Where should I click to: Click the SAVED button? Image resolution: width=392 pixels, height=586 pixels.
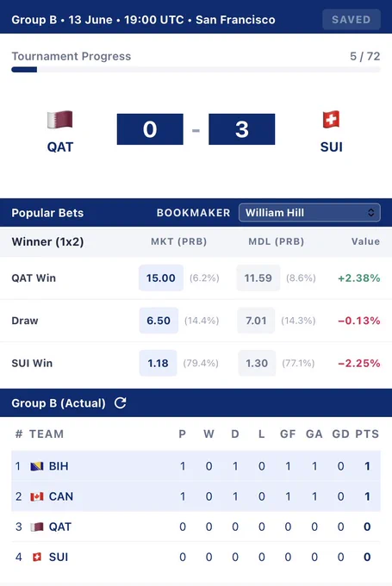coord(352,20)
